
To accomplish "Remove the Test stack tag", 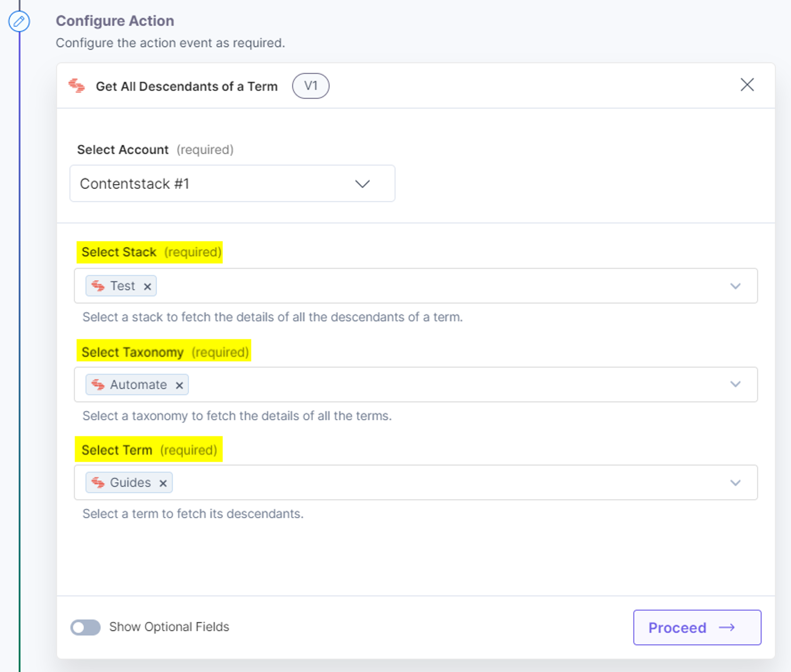I will (147, 286).
